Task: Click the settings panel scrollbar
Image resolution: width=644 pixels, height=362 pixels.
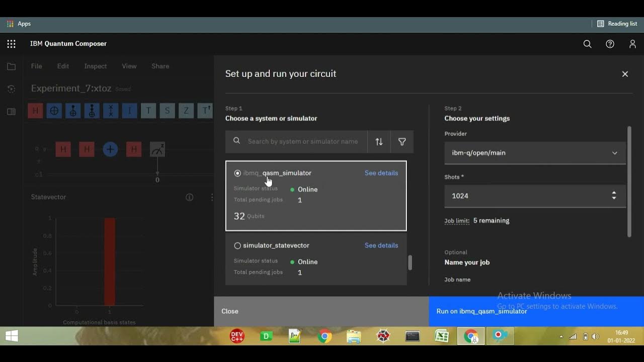Action: point(629,182)
